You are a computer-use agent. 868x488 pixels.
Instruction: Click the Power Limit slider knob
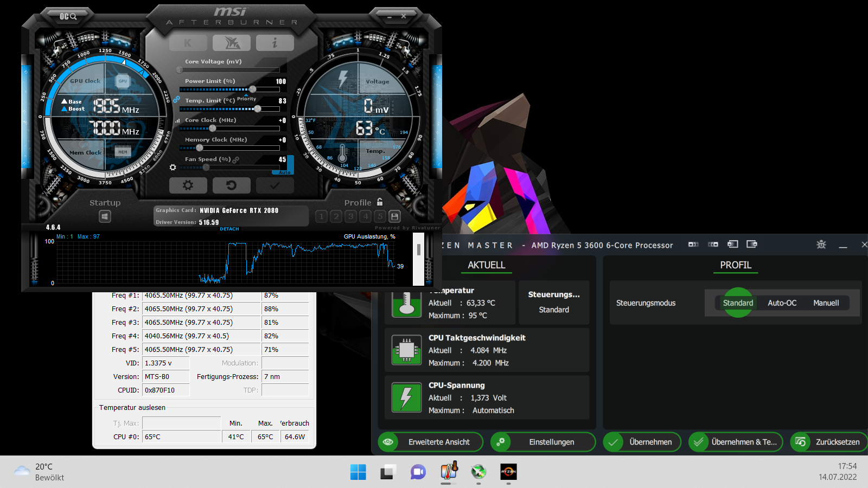point(252,89)
